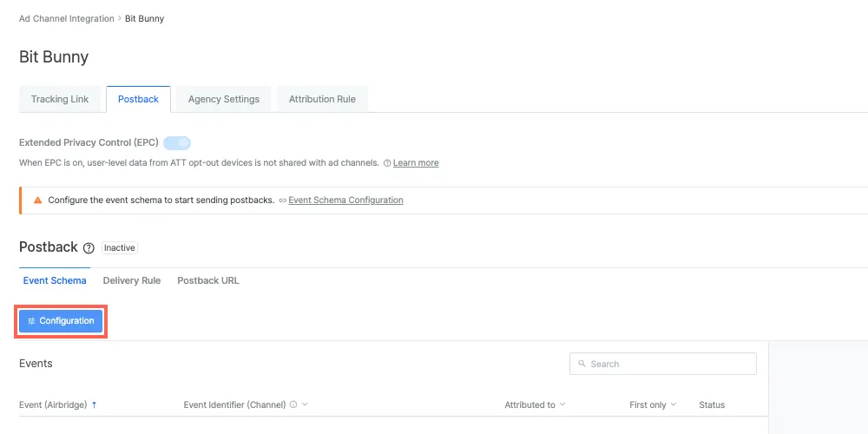
Task: Click the help icon before Learn more
Action: [x=387, y=163]
